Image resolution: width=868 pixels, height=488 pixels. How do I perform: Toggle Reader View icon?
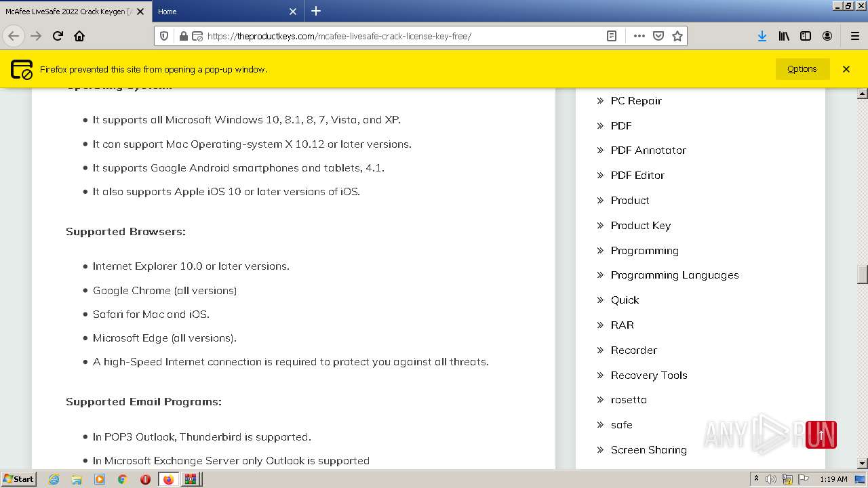point(611,36)
